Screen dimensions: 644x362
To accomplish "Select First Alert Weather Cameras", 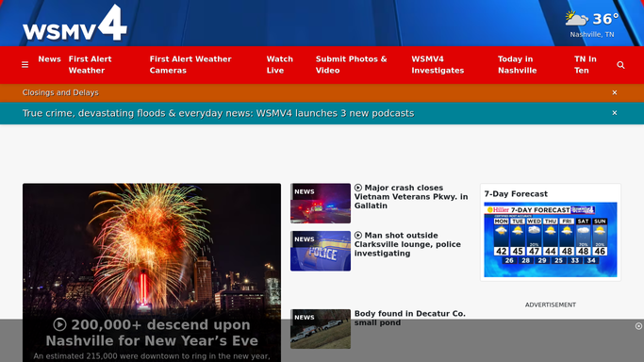I will pyautogui.click(x=190, y=65).
